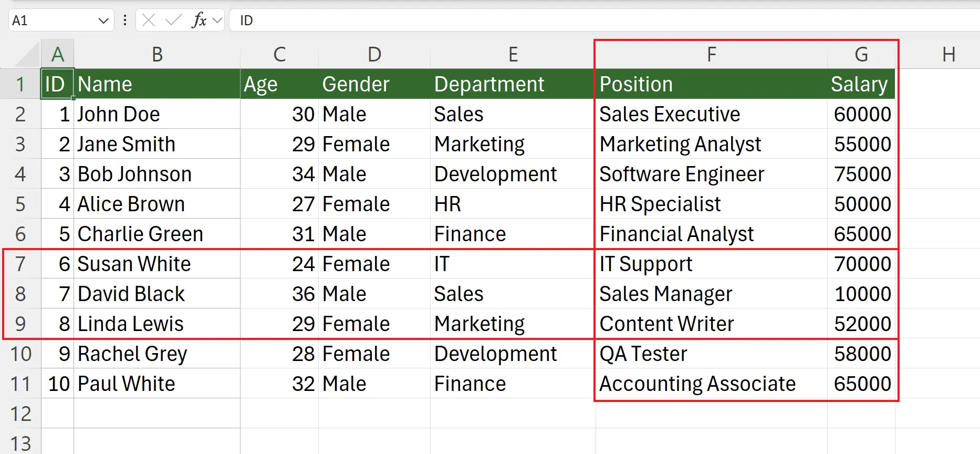Click the cell with Software Engineer
Image resolution: width=980 pixels, height=454 pixels.
tap(711, 174)
